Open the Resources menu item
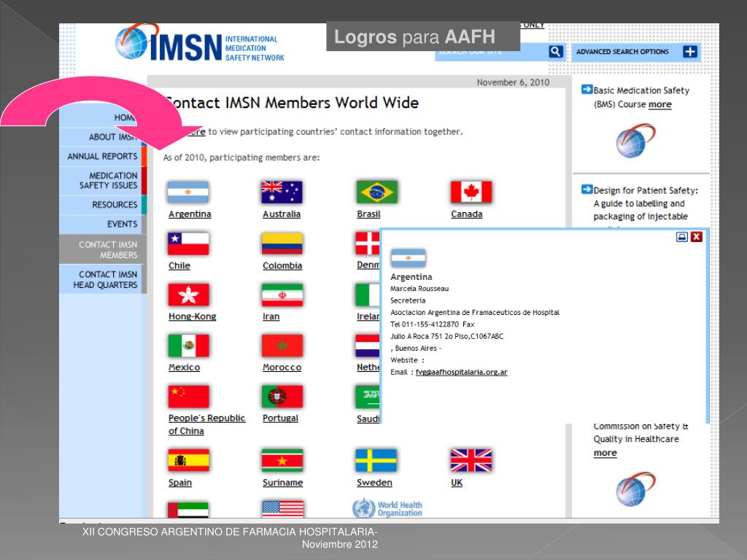 (102, 205)
